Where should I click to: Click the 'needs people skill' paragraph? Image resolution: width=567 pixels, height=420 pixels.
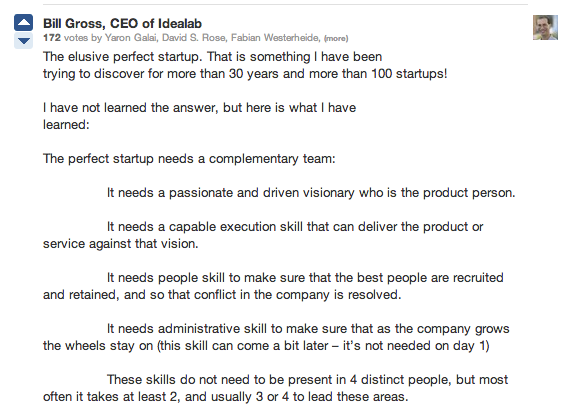(273, 286)
